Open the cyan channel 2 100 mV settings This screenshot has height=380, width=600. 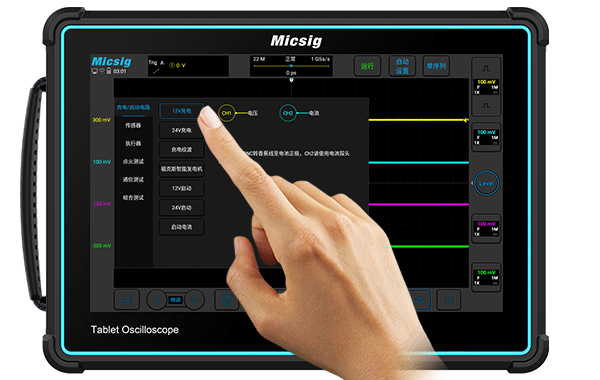tap(486, 137)
